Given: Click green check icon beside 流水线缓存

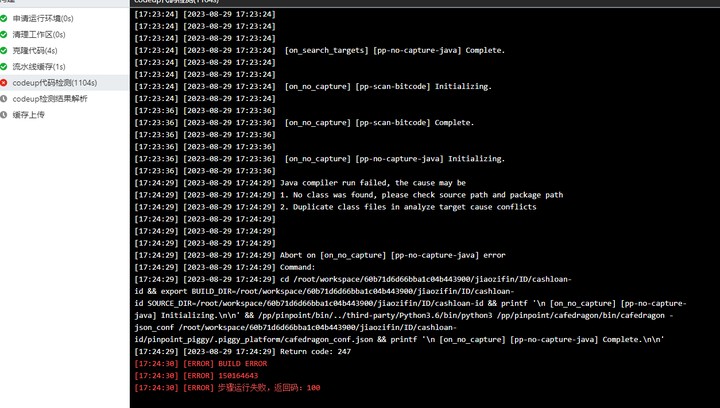Looking at the screenshot, I should coord(4,67).
